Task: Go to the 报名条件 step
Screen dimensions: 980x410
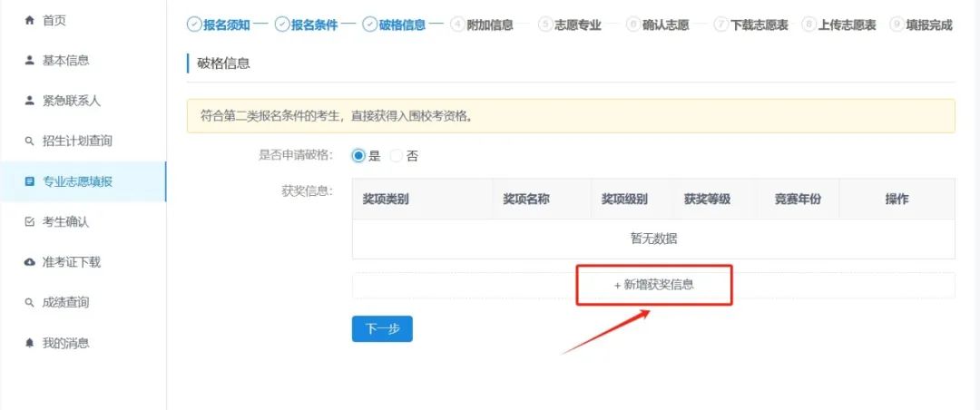Action: click(307, 25)
